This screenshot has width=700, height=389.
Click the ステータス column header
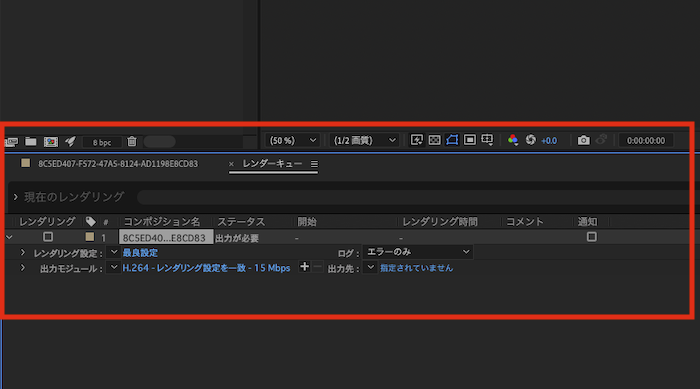point(241,222)
